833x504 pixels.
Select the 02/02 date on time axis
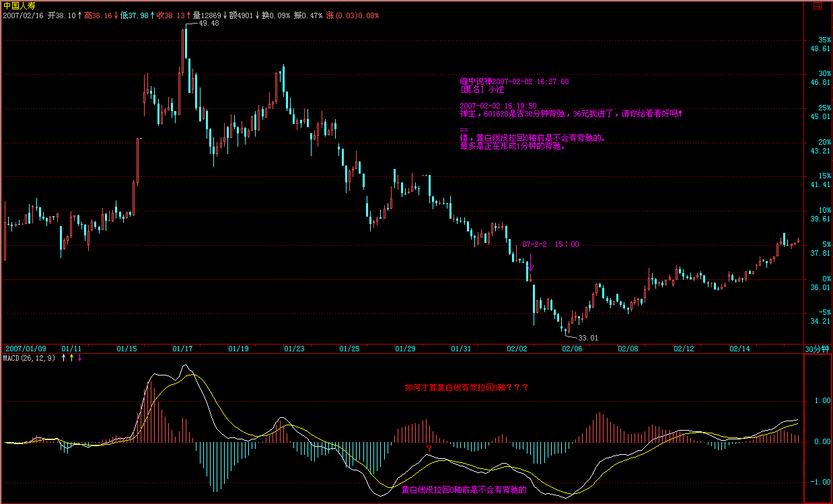click(x=516, y=349)
